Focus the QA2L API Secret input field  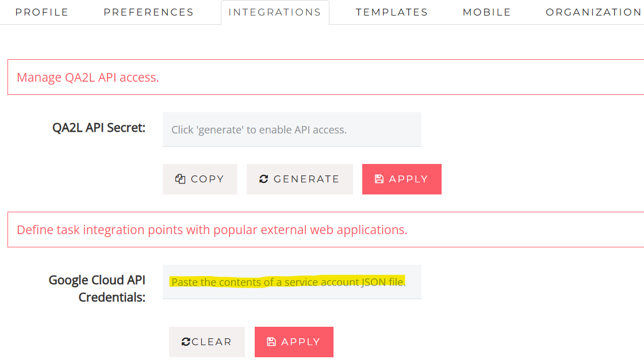292,129
